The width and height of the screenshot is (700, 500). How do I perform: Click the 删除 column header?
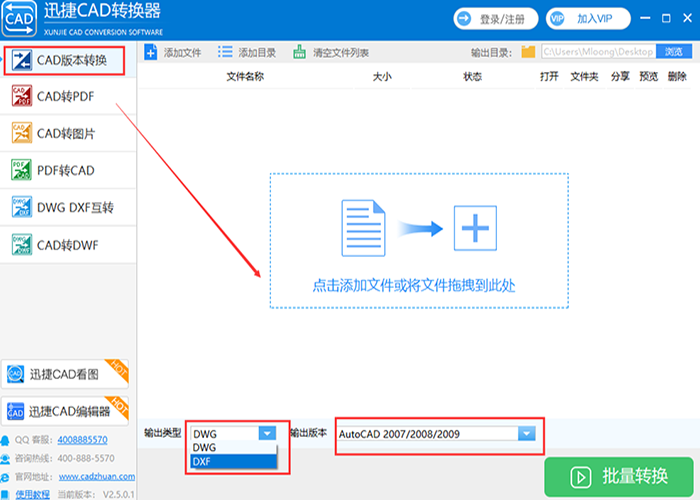677,76
